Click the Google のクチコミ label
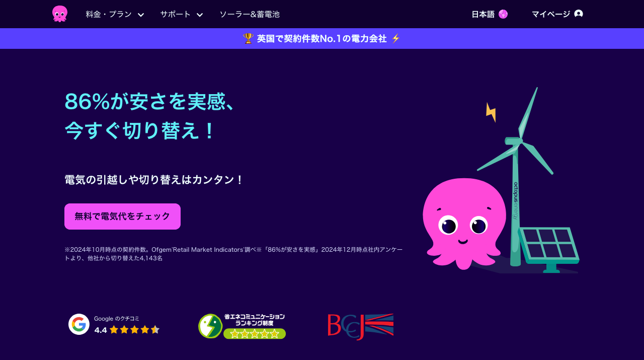Image resolution: width=644 pixels, height=360 pixels. click(x=117, y=318)
